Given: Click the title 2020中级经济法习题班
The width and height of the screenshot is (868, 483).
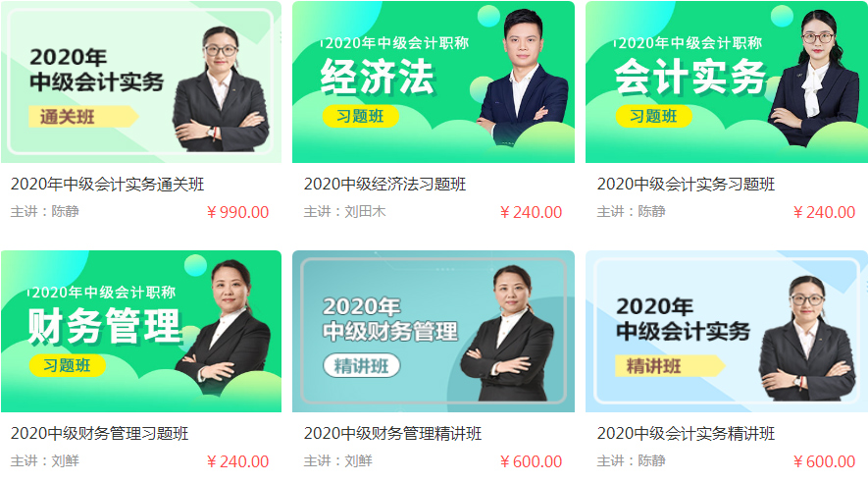Looking at the screenshot, I should tap(384, 184).
